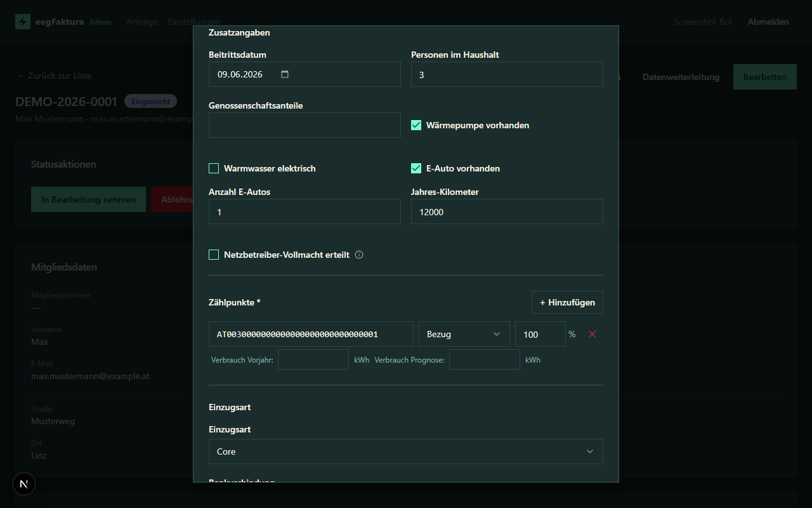This screenshot has height=508, width=812.
Task: Click the Linz Ort value
Action: pyautogui.click(x=39, y=455)
